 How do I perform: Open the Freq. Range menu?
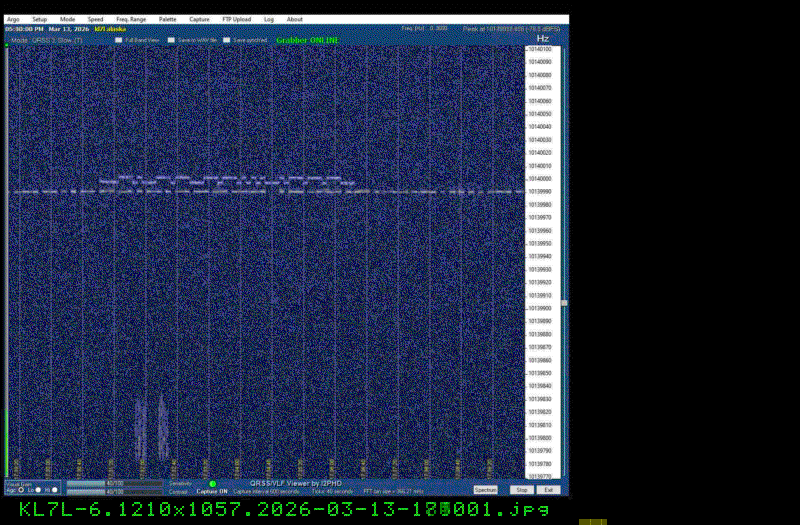pos(130,19)
